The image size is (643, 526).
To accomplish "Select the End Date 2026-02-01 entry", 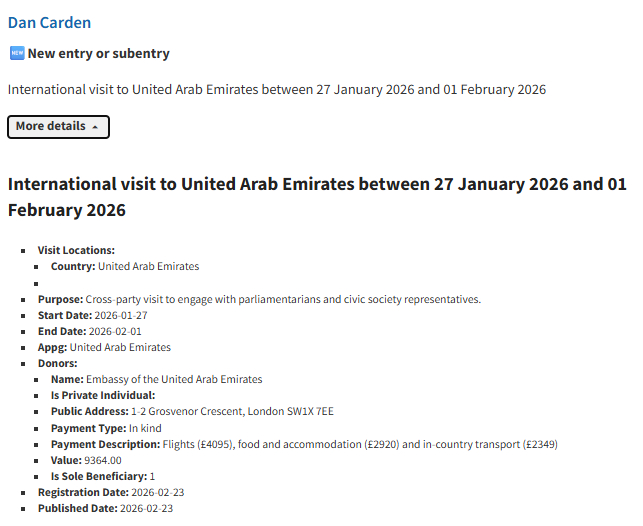I will coord(90,331).
